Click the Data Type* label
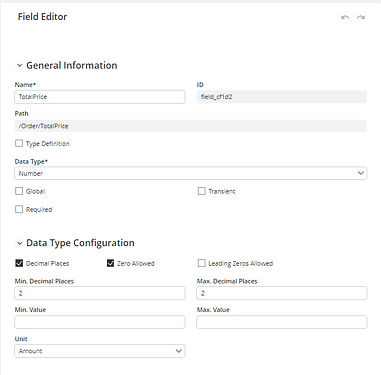This screenshot has width=381, height=375. pyautogui.click(x=31, y=162)
